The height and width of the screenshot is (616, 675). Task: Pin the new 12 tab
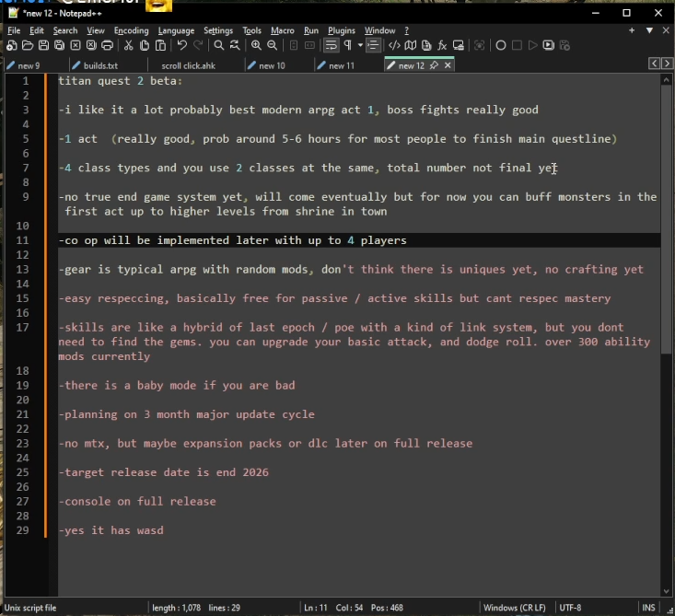pos(434,65)
